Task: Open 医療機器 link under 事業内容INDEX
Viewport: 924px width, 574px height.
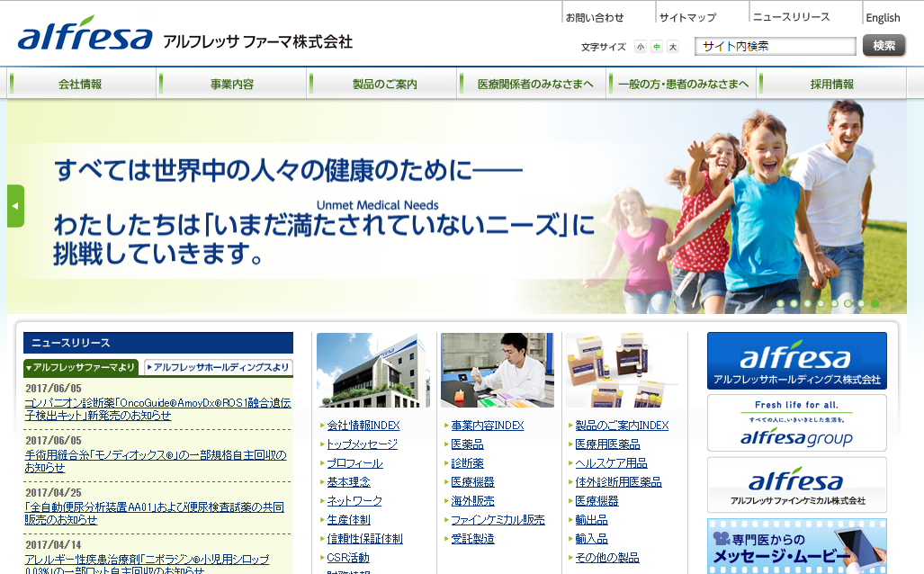Action: tap(472, 482)
